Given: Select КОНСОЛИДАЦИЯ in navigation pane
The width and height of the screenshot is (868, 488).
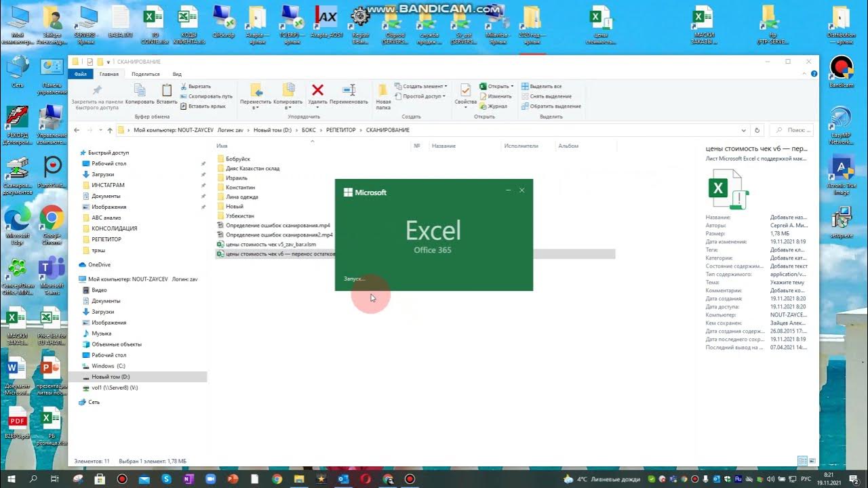Looking at the screenshot, I should coord(114,228).
